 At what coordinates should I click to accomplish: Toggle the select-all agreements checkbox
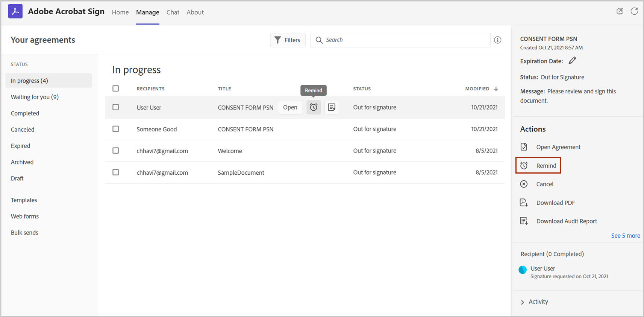[116, 88]
